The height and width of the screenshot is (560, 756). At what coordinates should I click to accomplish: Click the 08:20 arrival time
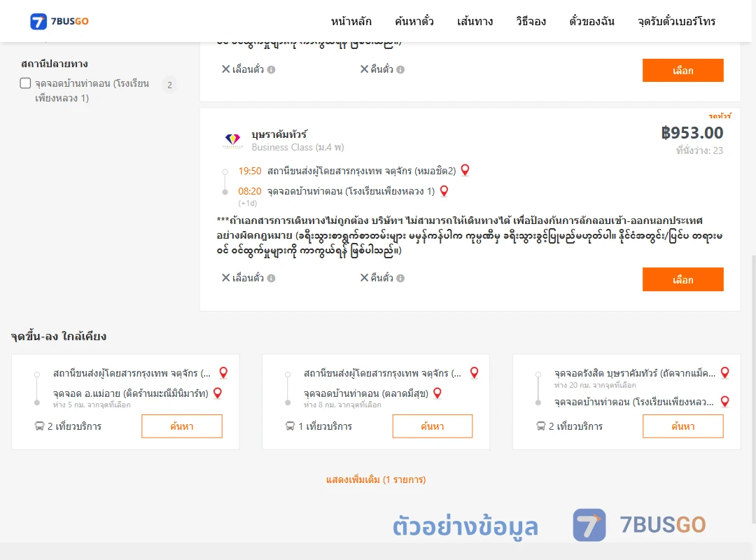click(250, 191)
